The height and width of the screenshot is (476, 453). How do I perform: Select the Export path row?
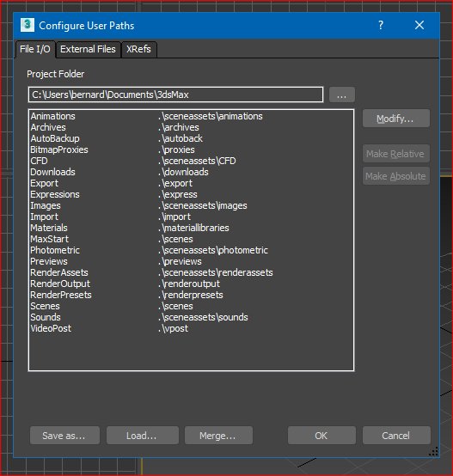tap(192, 183)
